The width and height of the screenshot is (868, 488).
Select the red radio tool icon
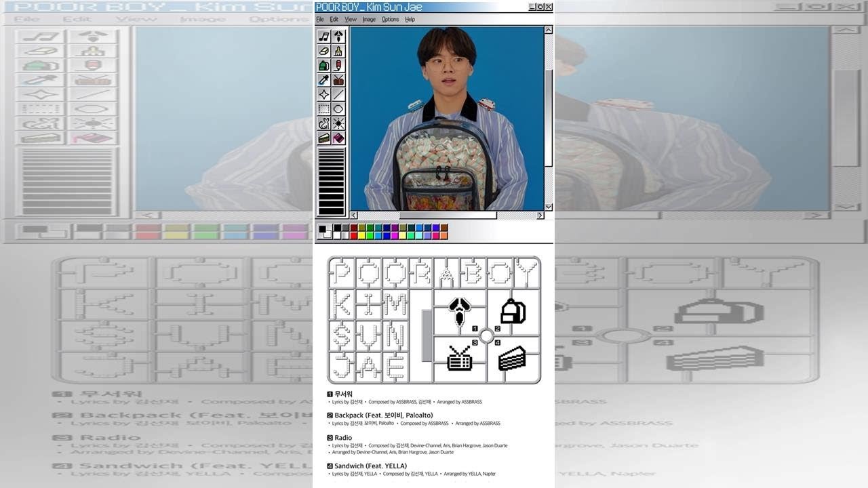tap(338, 80)
